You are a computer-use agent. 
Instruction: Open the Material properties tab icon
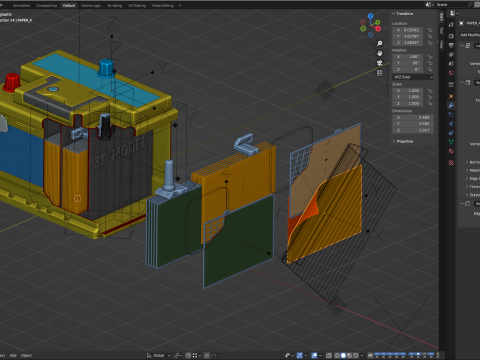(451, 151)
